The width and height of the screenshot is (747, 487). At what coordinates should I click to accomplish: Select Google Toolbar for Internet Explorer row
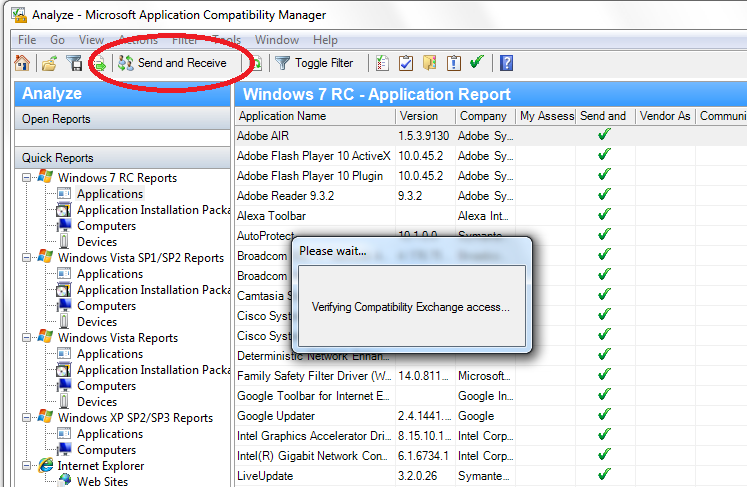pyautogui.click(x=491, y=396)
